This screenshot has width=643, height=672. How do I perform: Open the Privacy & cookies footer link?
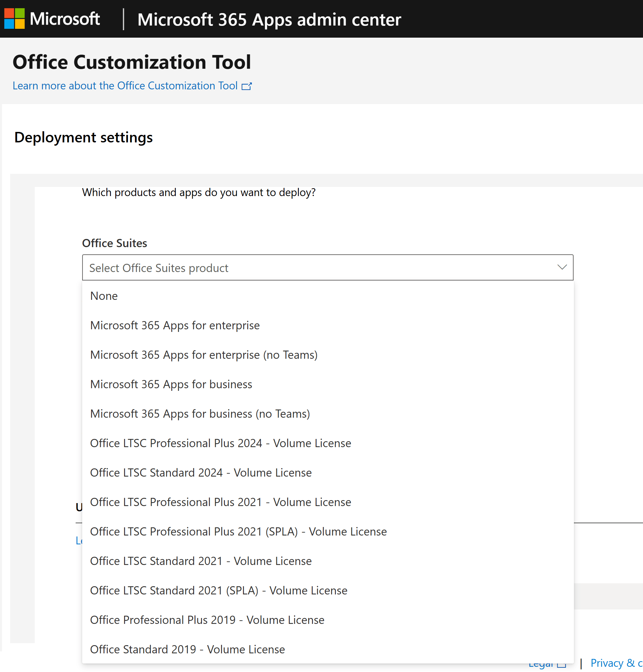point(616,663)
